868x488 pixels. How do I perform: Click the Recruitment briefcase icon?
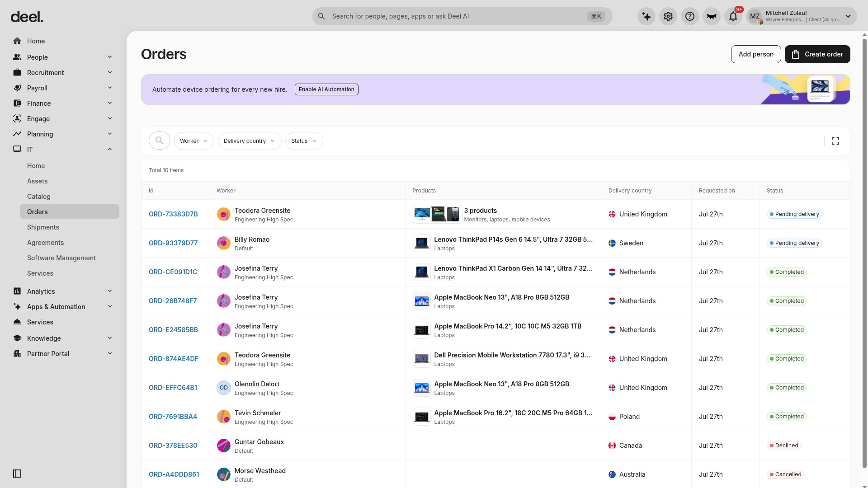coord(17,72)
